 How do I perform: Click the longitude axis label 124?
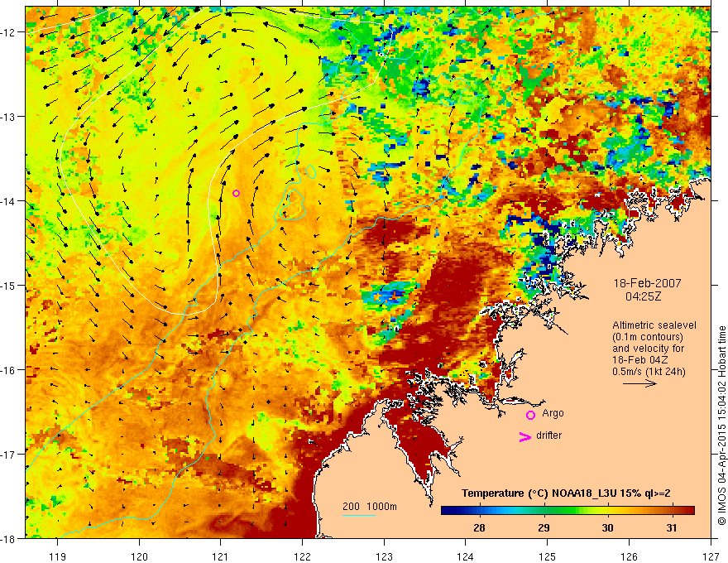(466, 556)
